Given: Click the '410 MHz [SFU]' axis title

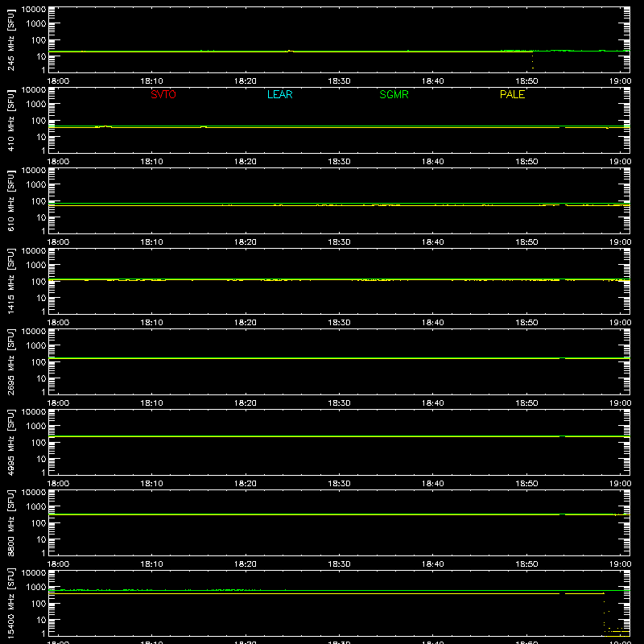Looking at the screenshot, I should tap(11, 120).
